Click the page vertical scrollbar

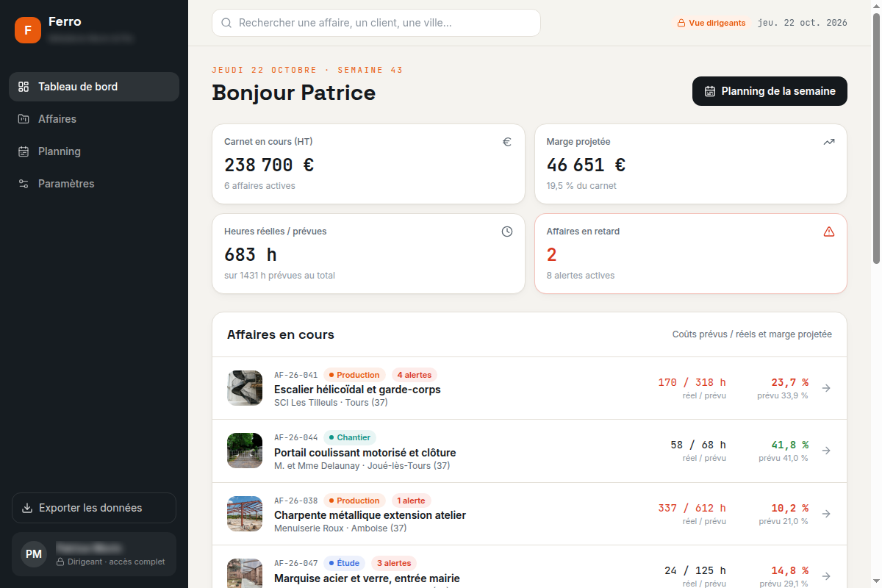pos(876,138)
